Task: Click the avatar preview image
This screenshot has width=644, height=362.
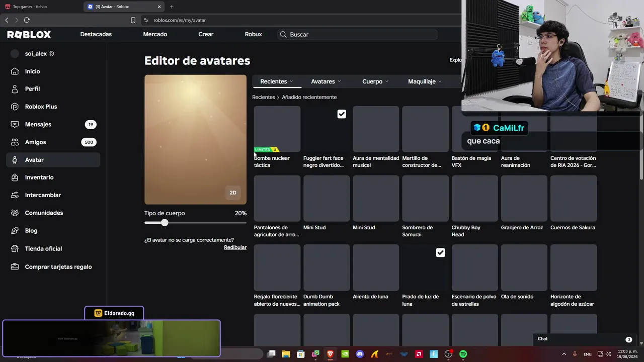Action: (x=195, y=140)
